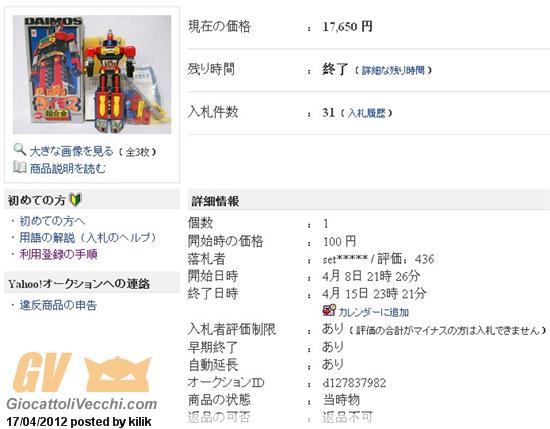The width and height of the screenshot is (550, 429).
Task: Click the magnifying glass icon under the photo
Action: (x=20, y=150)
